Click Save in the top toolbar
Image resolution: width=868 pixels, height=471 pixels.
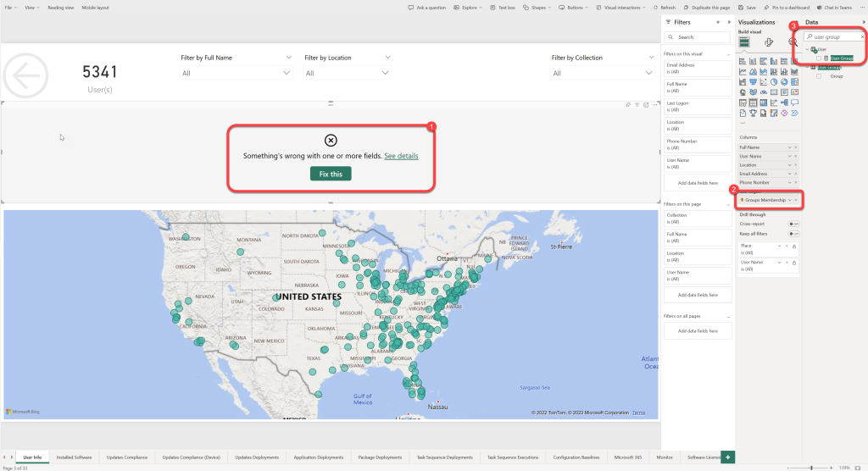(x=746, y=7)
